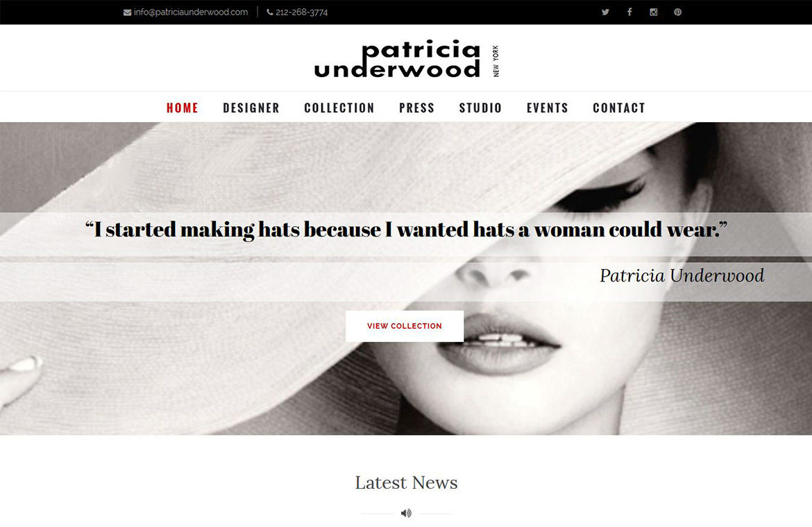This screenshot has height=527, width=812.
Task: Go to the Home menu item
Action: point(183,107)
